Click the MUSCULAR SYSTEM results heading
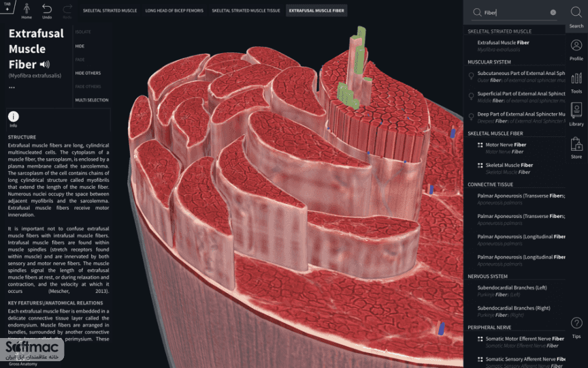The width and height of the screenshot is (588, 368). point(489,62)
